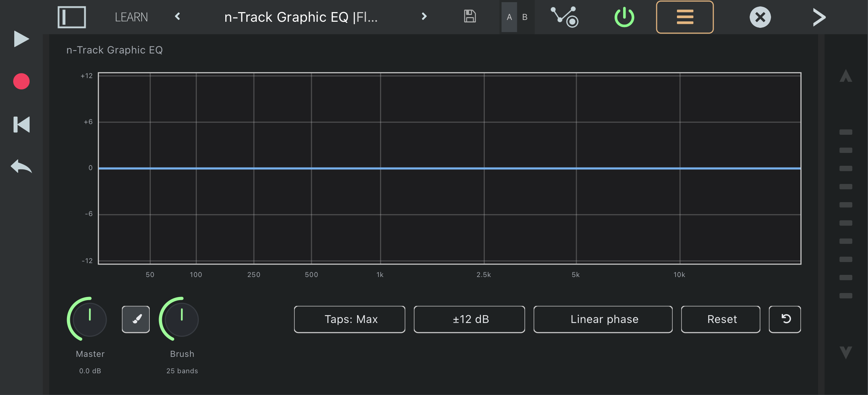Go to previous preset with left chevron
The width and height of the screenshot is (868, 395).
click(178, 16)
